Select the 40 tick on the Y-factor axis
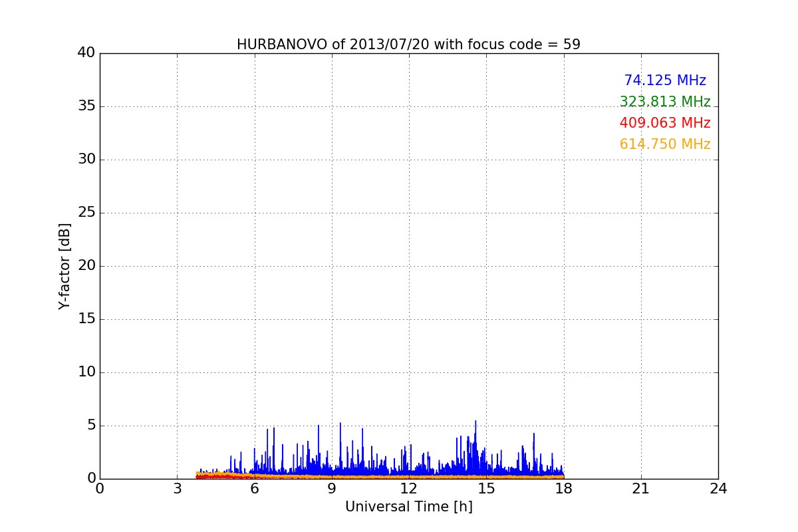The width and height of the screenshot is (798, 532). click(x=86, y=53)
